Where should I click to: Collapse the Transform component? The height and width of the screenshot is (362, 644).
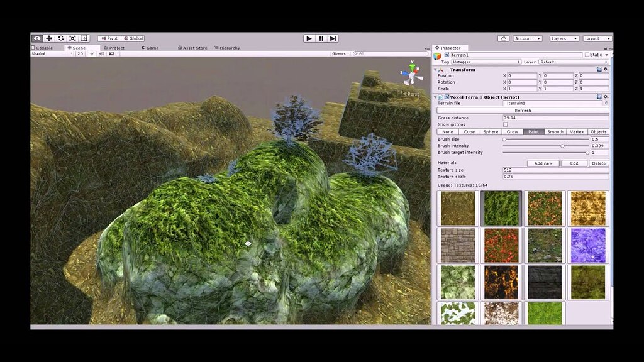[435, 69]
